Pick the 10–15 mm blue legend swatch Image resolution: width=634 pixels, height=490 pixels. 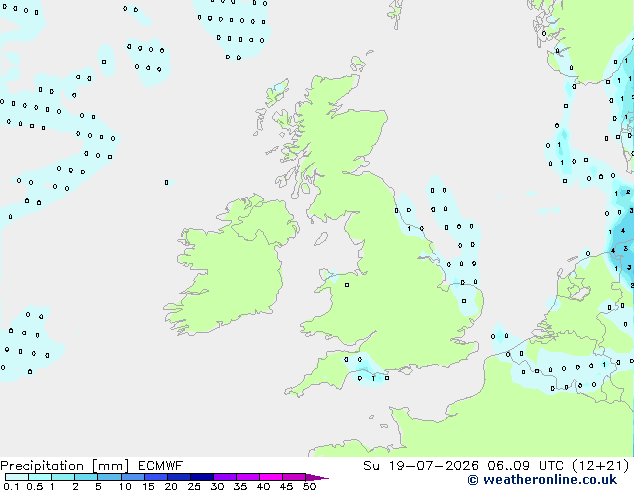[x=133, y=477]
